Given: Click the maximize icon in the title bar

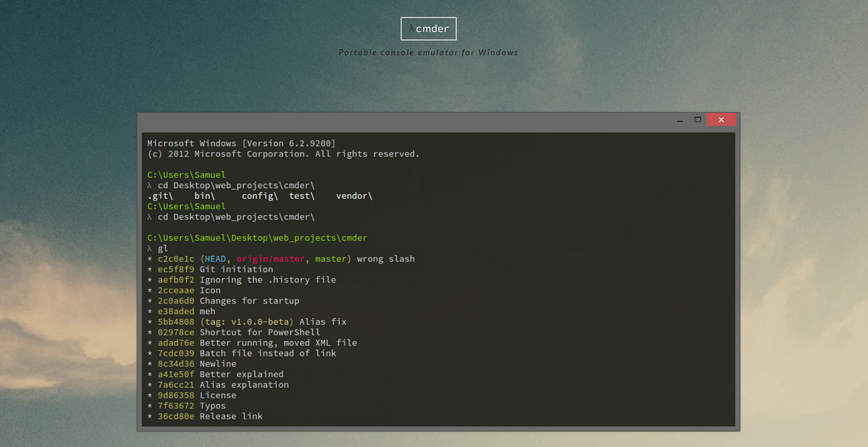Looking at the screenshot, I should tap(698, 119).
